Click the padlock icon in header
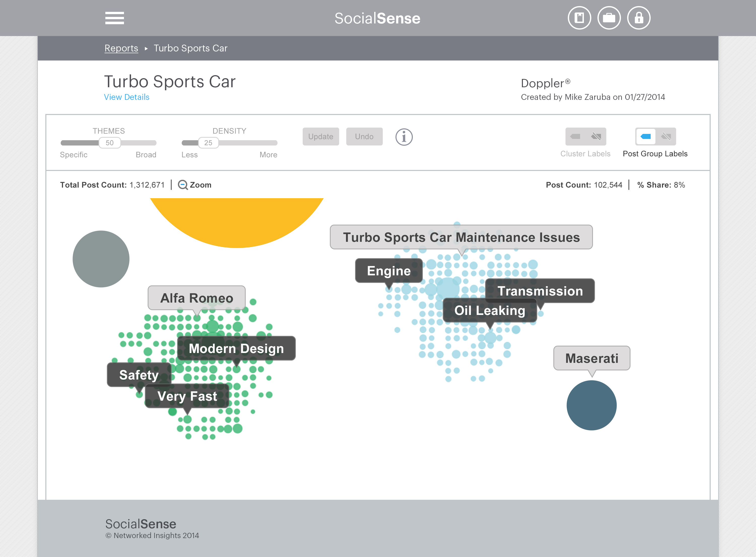Viewport: 756px width, 557px height. click(x=638, y=18)
